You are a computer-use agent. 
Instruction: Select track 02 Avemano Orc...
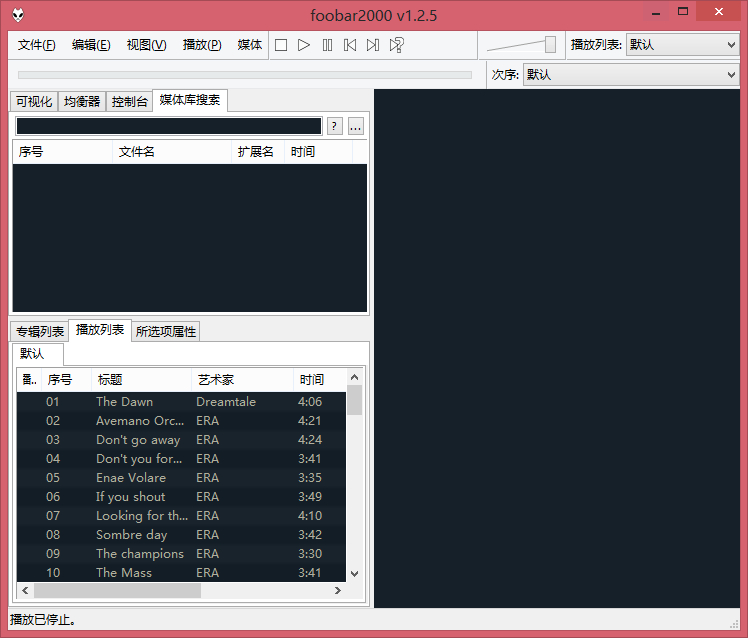[181, 421]
